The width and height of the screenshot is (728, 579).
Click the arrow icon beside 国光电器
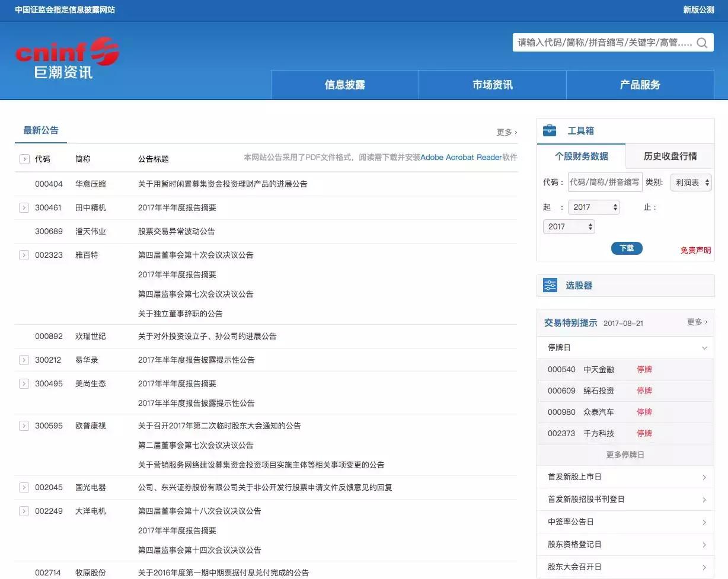pos(24,487)
